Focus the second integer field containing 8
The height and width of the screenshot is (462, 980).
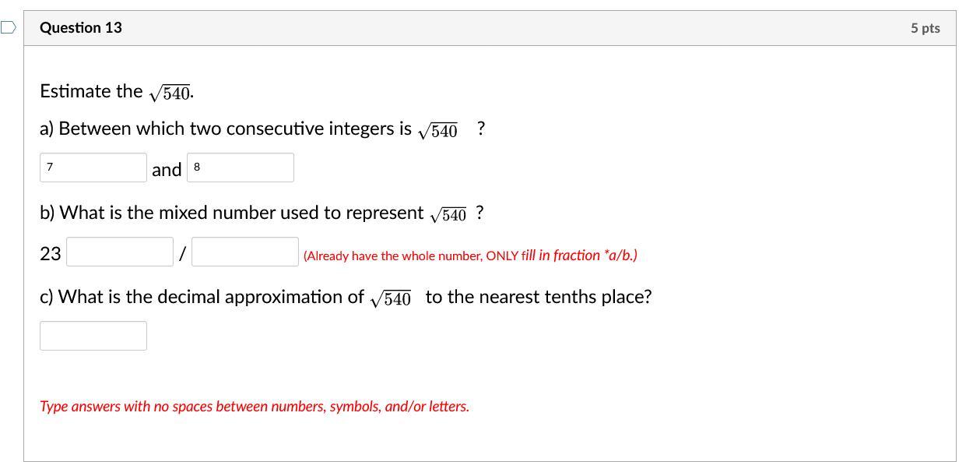tap(241, 168)
